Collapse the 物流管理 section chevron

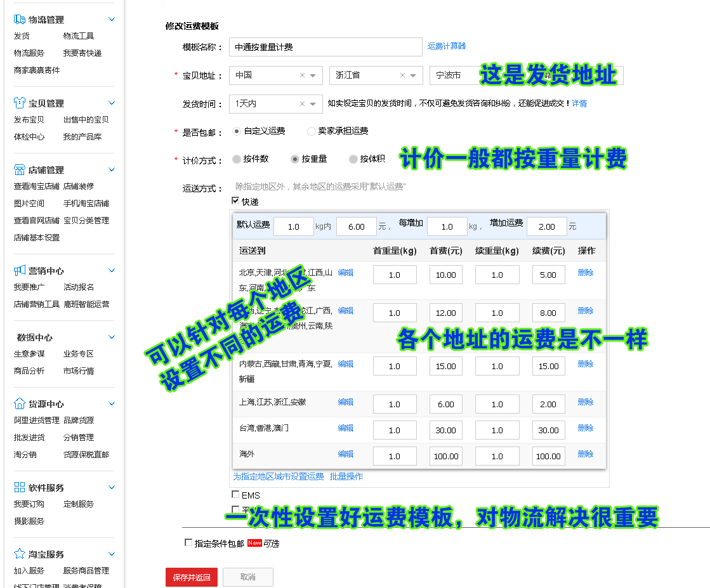click(111, 19)
